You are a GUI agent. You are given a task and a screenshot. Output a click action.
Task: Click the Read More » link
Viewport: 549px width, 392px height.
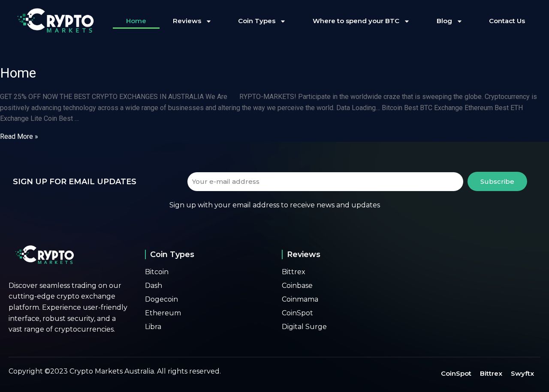(x=19, y=137)
